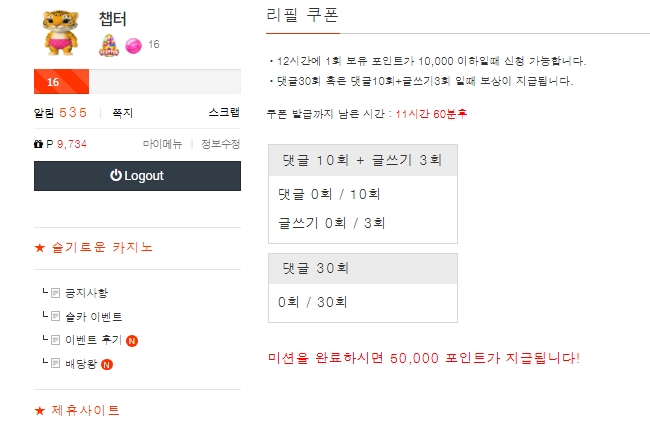Open the 쪽지 messages link
Screen dimensions: 650x428
122,113
